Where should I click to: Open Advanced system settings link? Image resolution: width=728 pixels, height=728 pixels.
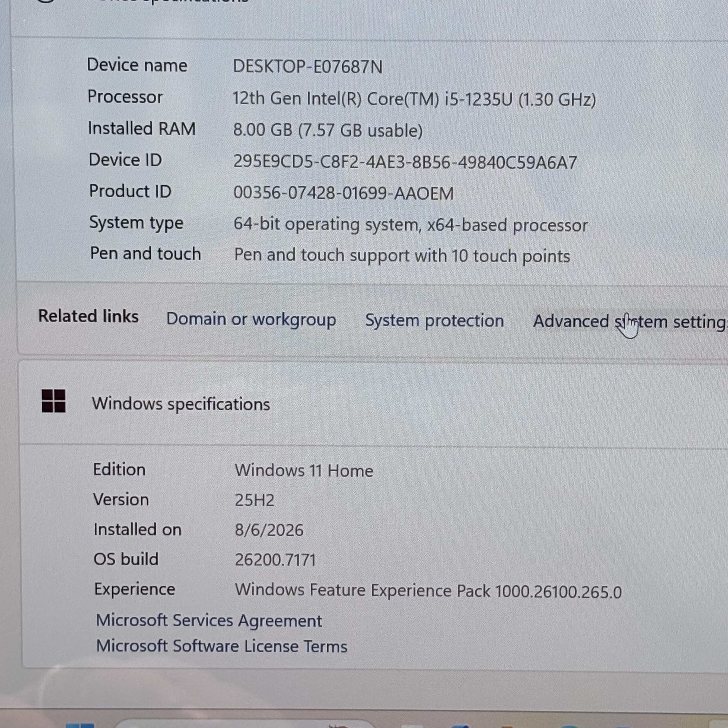(x=630, y=322)
